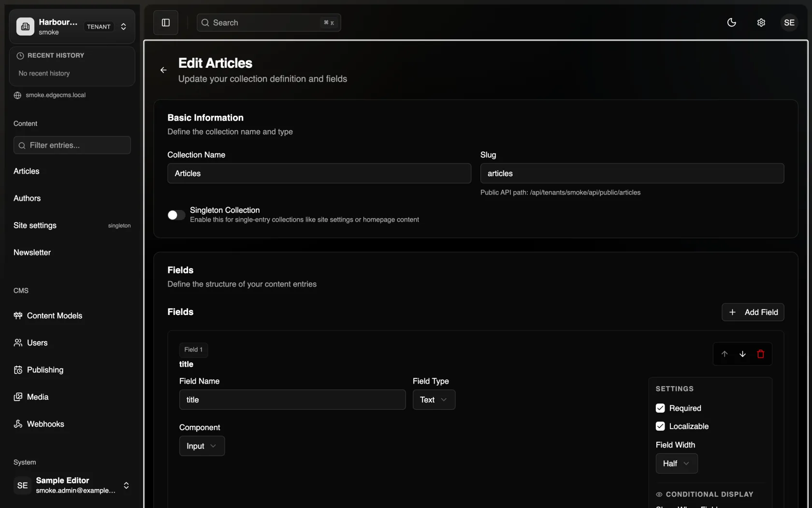Open the SE user avatar menu
The image size is (812, 508).
tap(789, 23)
